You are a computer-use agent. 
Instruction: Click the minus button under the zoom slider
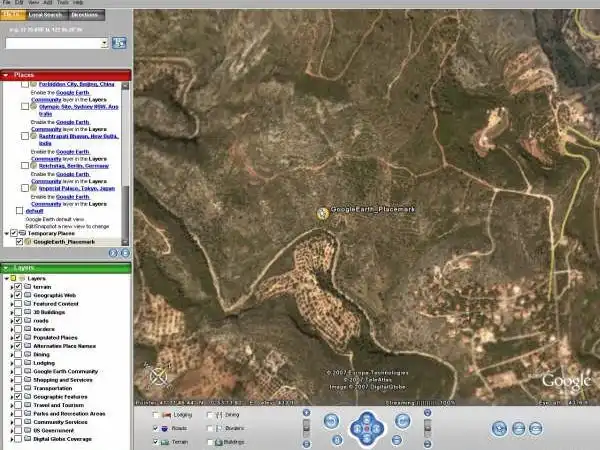[307, 444]
